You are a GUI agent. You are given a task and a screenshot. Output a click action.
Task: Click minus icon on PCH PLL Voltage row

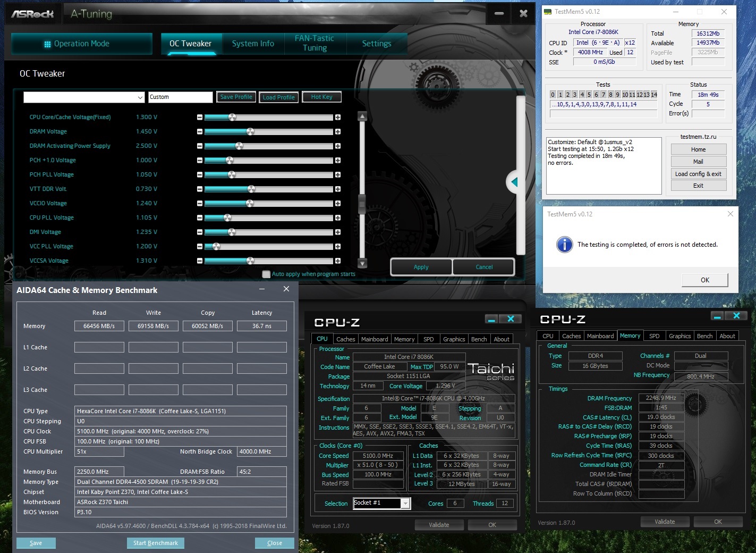(x=200, y=174)
